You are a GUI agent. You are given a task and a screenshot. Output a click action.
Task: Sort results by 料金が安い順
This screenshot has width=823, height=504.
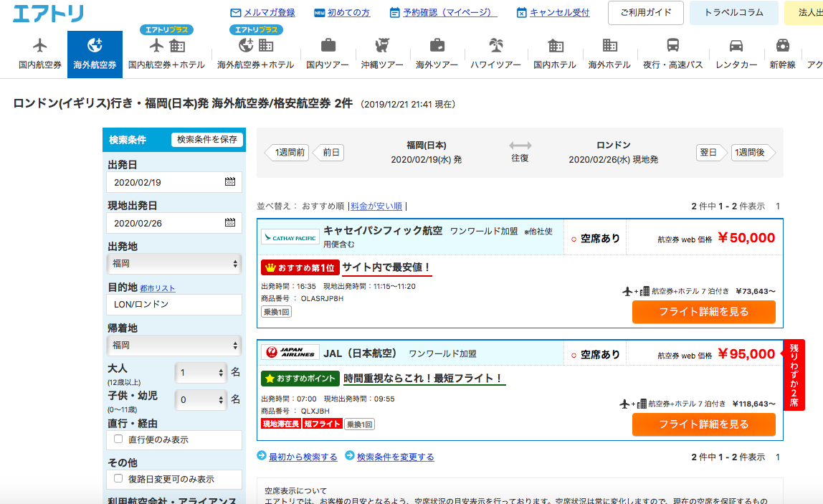376,206
